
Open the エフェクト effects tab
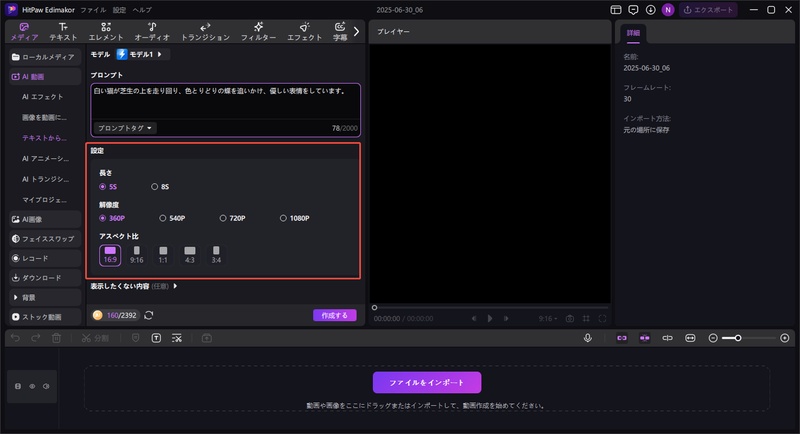coord(305,32)
